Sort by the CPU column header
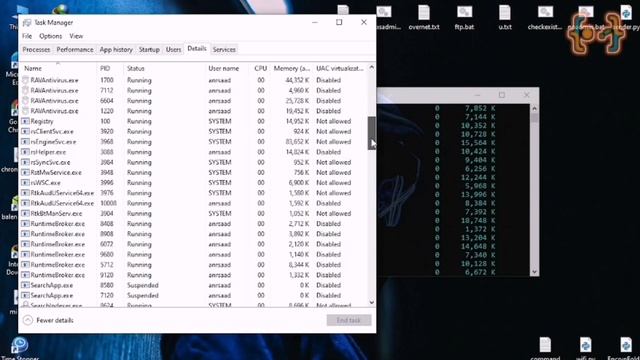The height and width of the screenshot is (360, 640). click(x=260, y=68)
